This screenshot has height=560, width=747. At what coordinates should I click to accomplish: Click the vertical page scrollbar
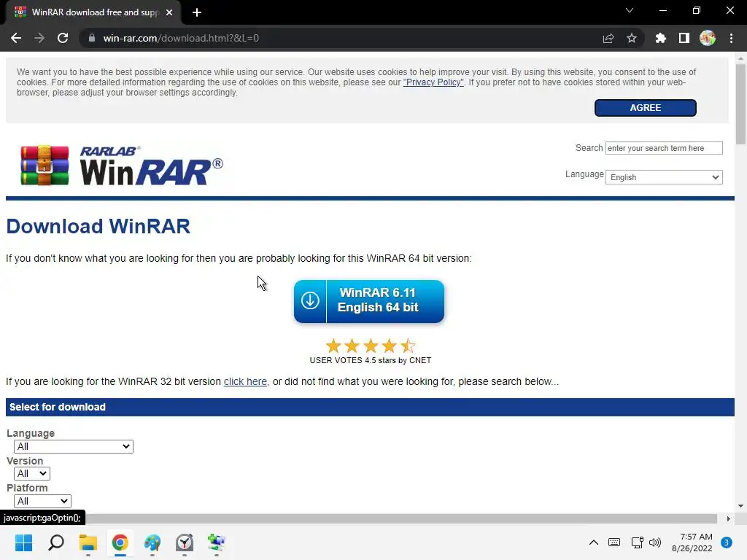pyautogui.click(x=740, y=104)
